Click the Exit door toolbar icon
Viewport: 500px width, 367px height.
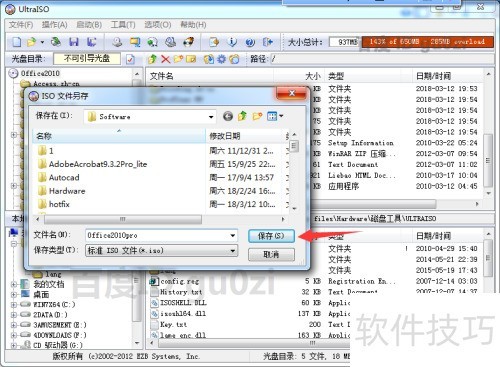(x=268, y=42)
